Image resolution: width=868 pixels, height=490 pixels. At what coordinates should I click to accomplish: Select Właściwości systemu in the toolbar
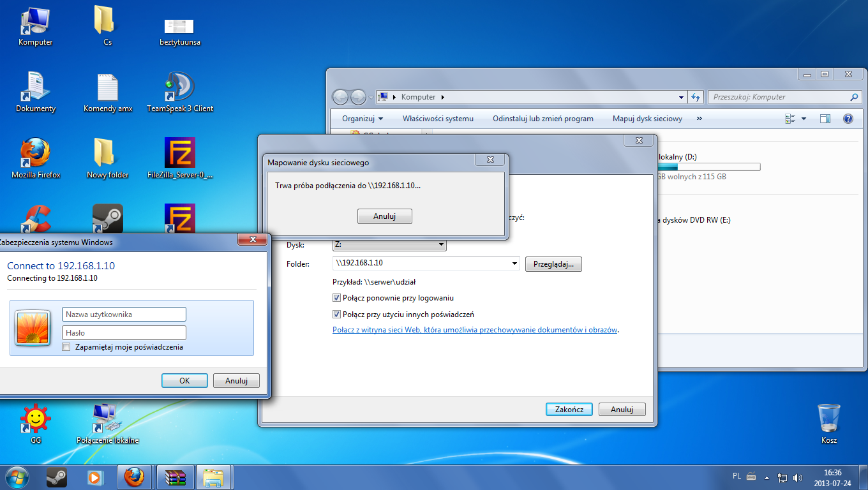[440, 118]
